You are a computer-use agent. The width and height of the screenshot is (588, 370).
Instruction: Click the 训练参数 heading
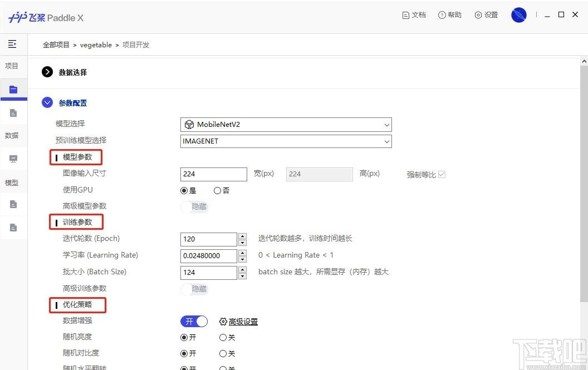pyautogui.click(x=77, y=222)
